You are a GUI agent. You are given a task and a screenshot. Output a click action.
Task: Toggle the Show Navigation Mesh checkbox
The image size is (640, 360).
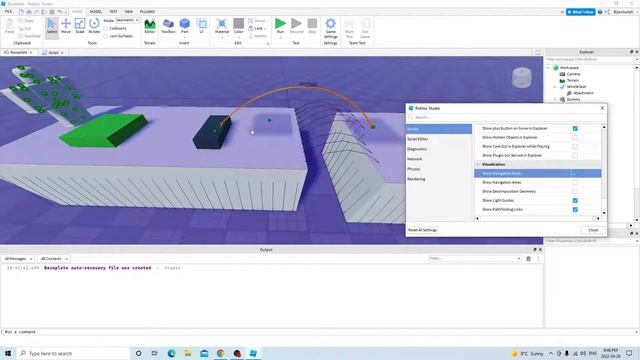[575, 173]
